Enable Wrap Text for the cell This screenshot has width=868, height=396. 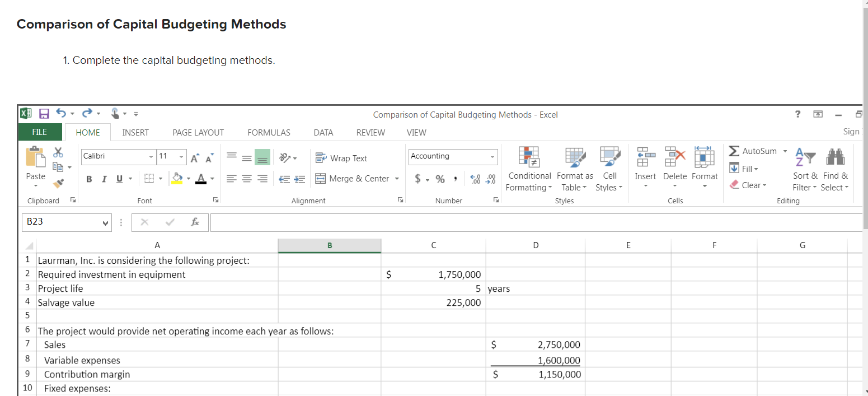coord(342,158)
